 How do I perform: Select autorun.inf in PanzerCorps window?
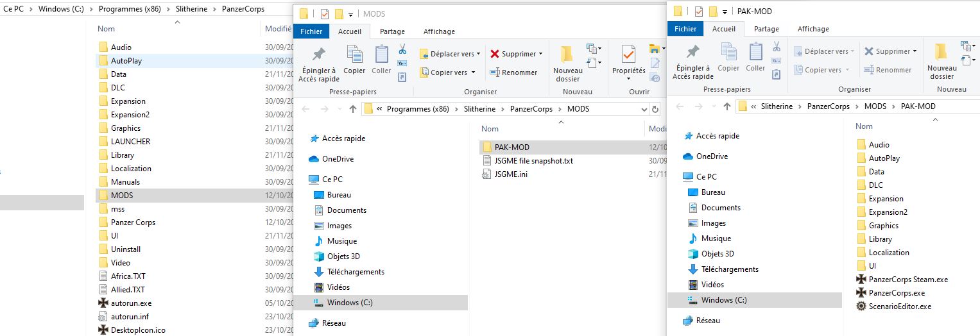[x=123, y=317]
